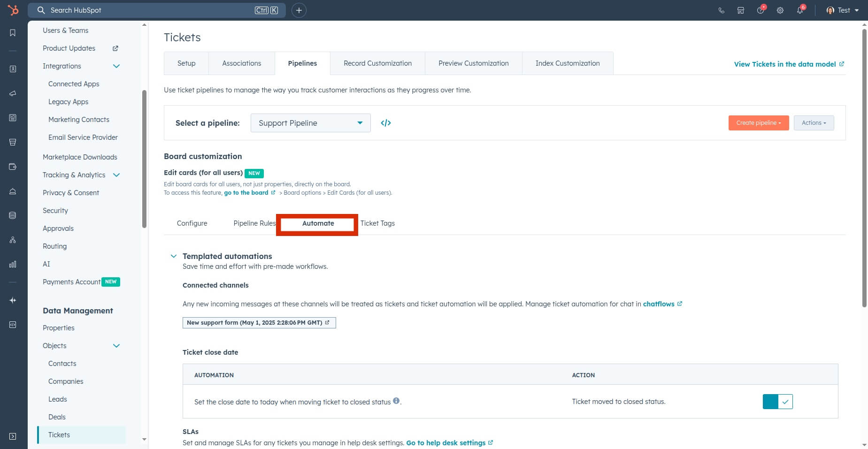Switch to the Record Customization tab

point(377,63)
